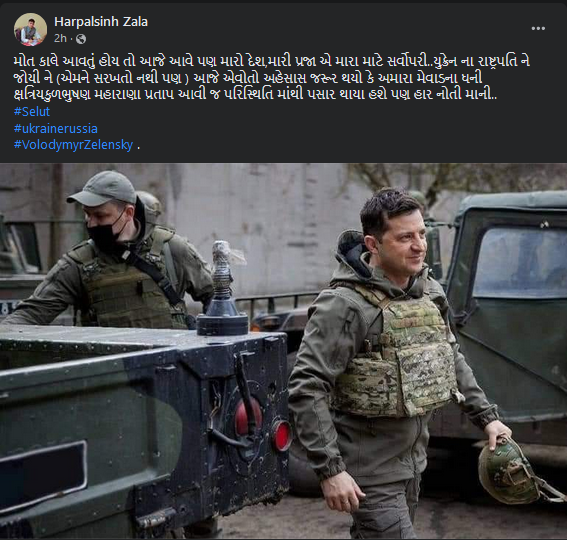Open the attached post photo
567x540 pixels.
(x=284, y=351)
